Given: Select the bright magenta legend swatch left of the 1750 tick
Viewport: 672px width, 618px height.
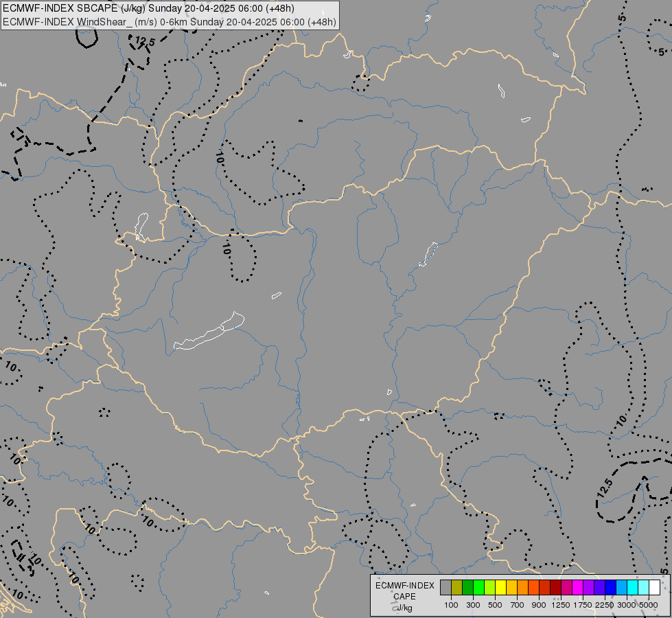Looking at the screenshot, I should coord(578,587).
